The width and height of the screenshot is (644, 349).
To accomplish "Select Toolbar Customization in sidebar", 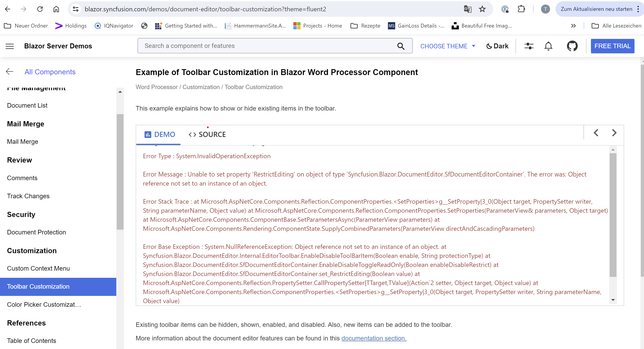I will click(58, 286).
